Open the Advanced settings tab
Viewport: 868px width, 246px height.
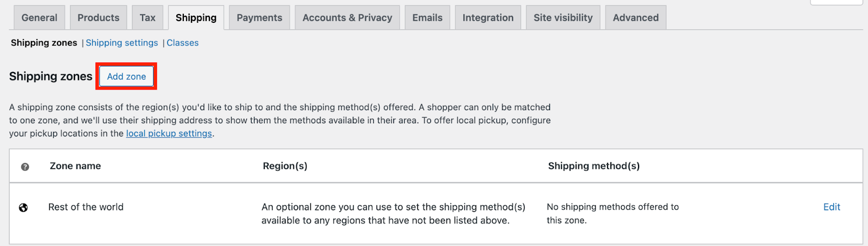[635, 18]
